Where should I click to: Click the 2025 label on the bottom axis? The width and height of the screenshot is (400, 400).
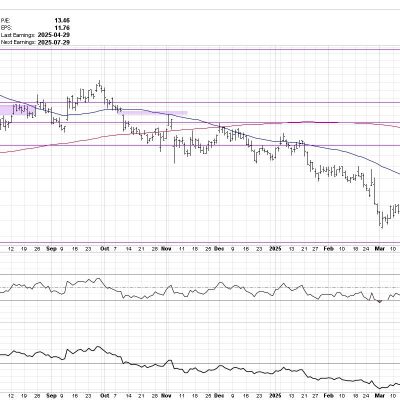point(276,396)
